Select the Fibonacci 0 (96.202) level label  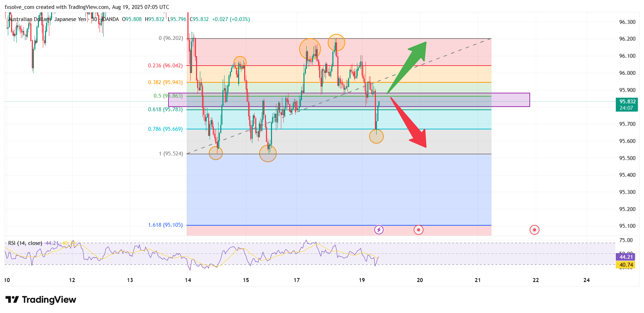pos(171,38)
